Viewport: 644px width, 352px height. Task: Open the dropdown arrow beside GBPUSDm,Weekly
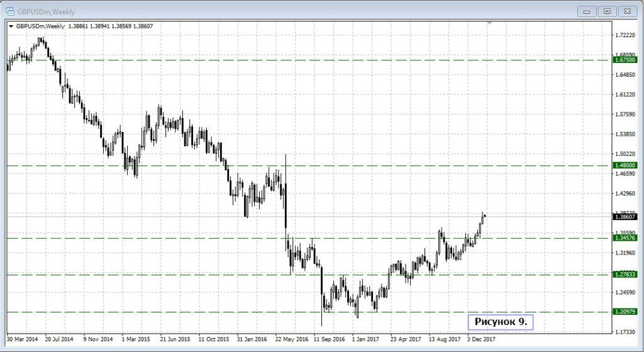(11, 26)
